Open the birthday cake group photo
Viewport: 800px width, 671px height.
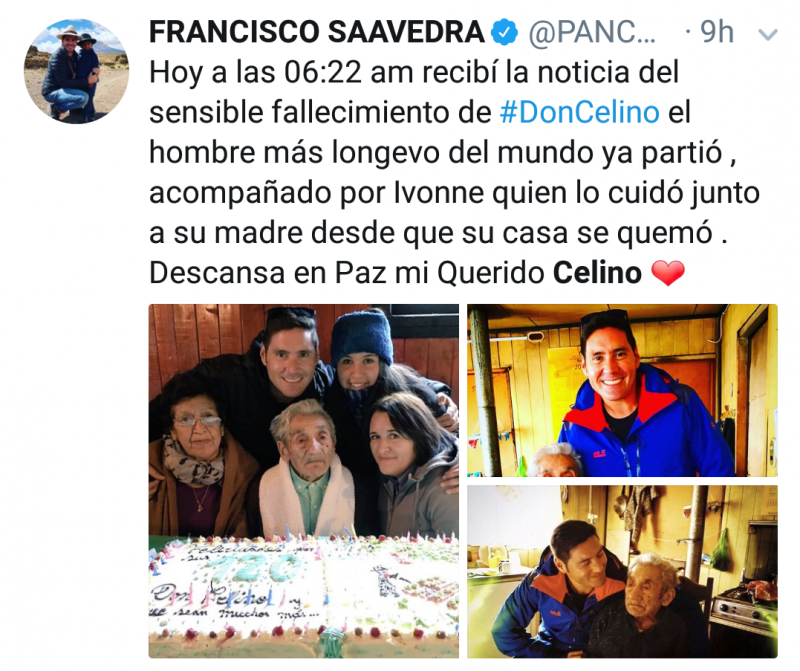(x=304, y=481)
